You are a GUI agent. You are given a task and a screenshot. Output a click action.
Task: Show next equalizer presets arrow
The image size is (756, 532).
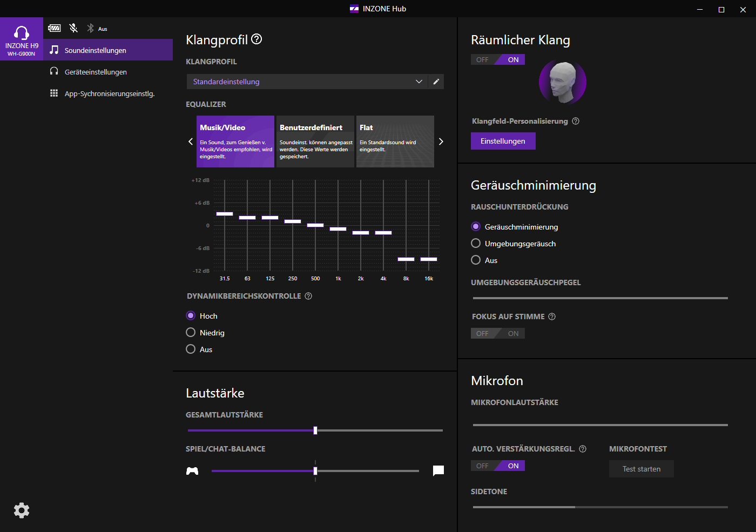pos(441,142)
